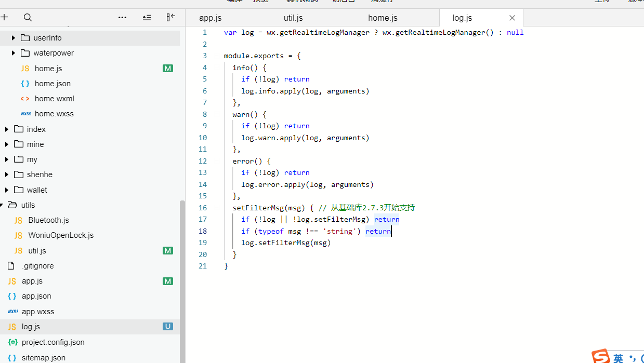
Task: Click line number 18 in the gutter
Action: (203, 231)
